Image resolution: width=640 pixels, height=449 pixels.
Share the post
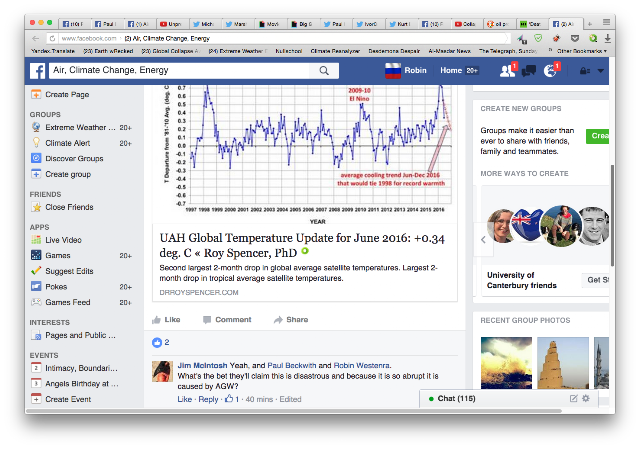291,320
